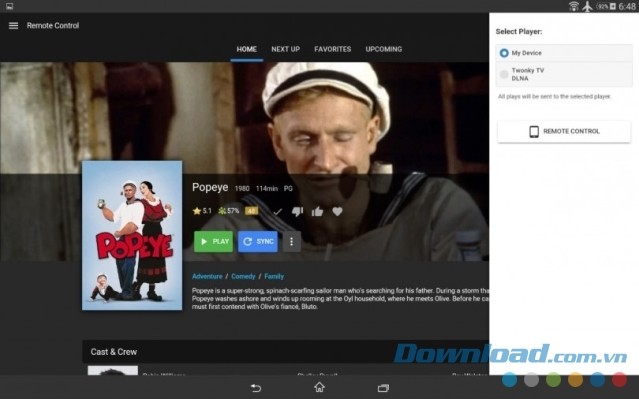Follow the Comedy genre link
The height and width of the screenshot is (399, 639).
[x=243, y=276]
